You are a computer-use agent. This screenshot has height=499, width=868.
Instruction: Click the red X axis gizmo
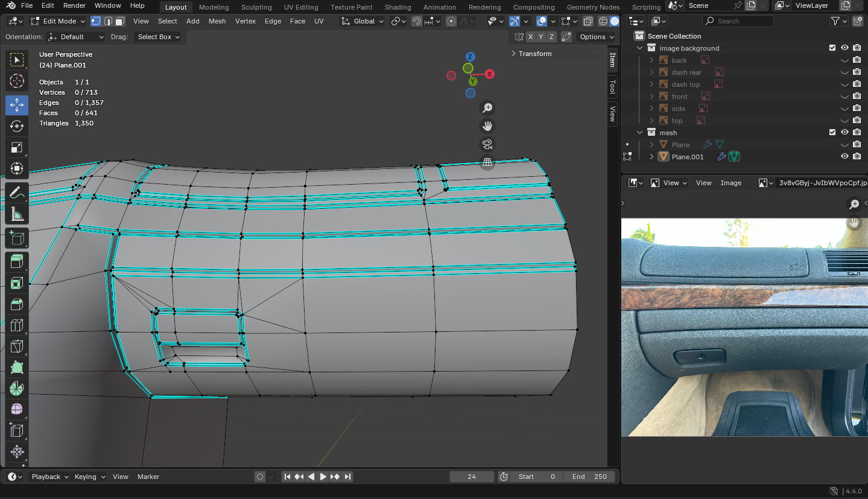(x=490, y=74)
